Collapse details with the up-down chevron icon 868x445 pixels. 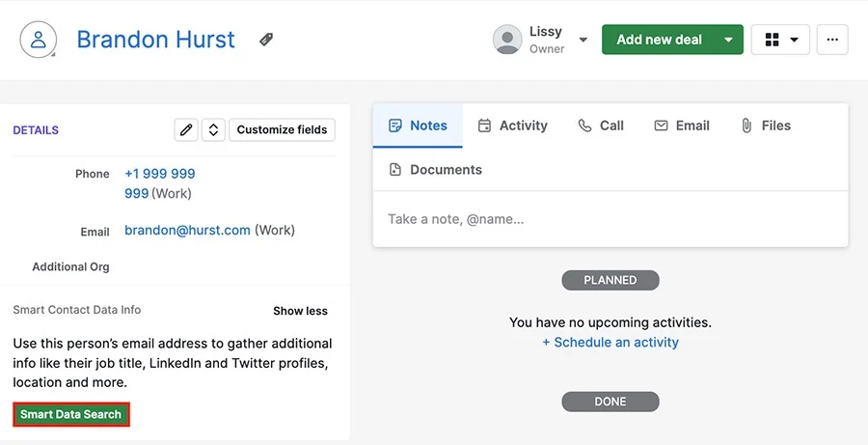pyautogui.click(x=213, y=129)
